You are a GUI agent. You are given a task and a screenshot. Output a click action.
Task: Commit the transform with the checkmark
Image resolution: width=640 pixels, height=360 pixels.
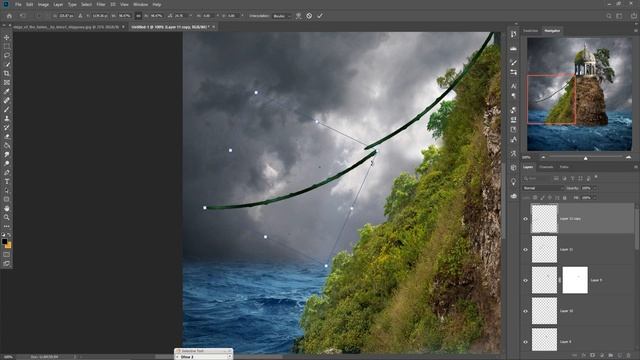click(320, 16)
